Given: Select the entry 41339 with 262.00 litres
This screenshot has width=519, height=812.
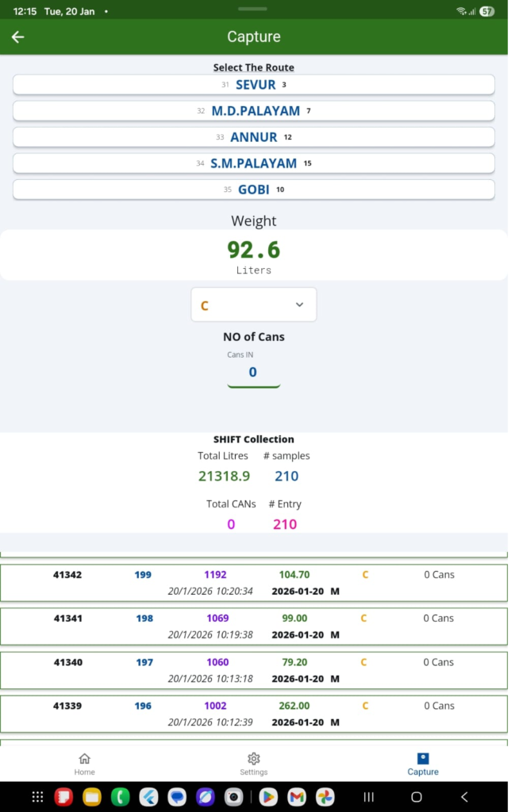Looking at the screenshot, I should tap(254, 713).
